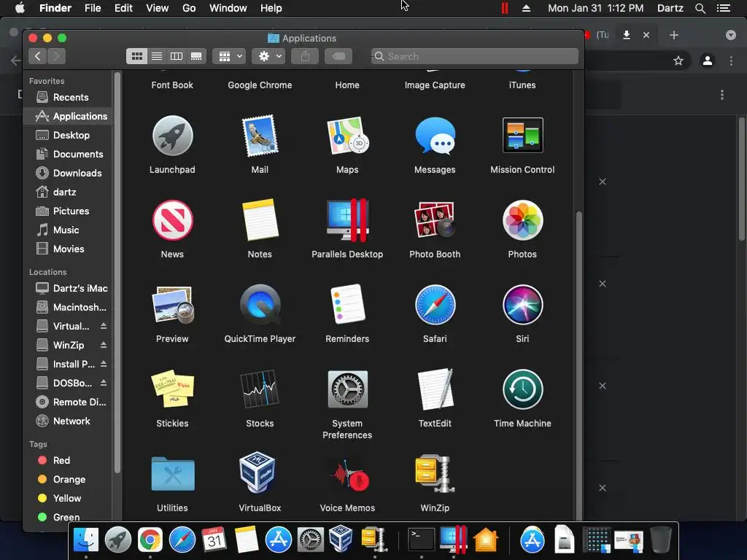The width and height of the screenshot is (747, 560).
Task: Open the Stickies app icon
Action: [172, 389]
